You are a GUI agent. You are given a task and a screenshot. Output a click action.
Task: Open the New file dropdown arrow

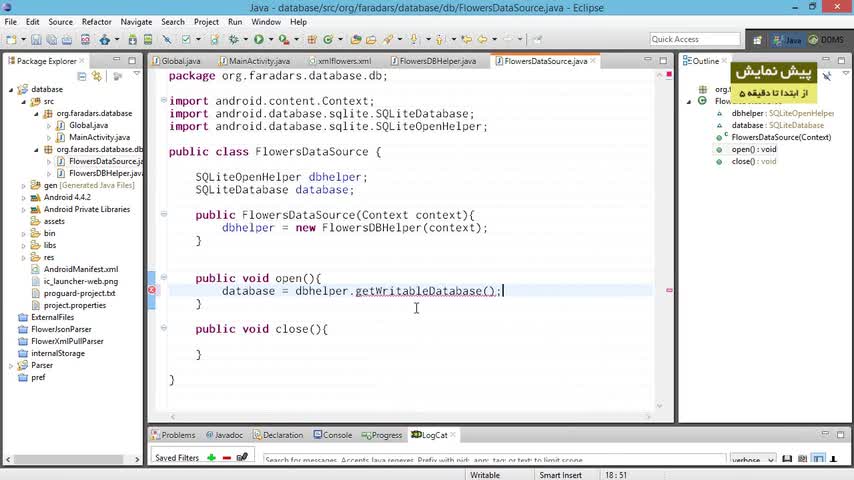pyautogui.click(x=23, y=39)
